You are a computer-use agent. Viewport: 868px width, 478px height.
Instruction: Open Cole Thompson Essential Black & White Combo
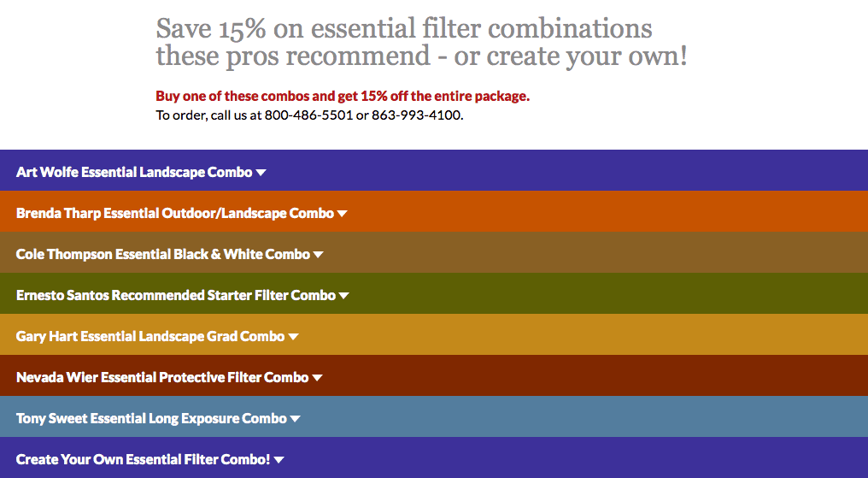click(434, 252)
